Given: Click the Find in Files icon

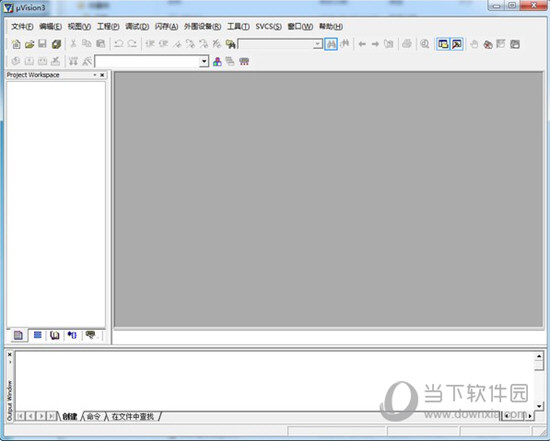Looking at the screenshot, I should point(230,44).
